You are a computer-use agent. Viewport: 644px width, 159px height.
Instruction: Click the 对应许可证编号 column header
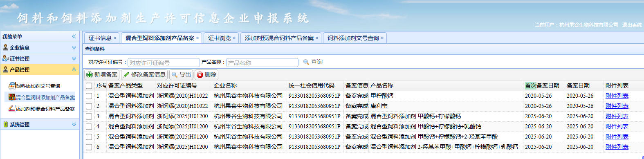(x=184, y=86)
